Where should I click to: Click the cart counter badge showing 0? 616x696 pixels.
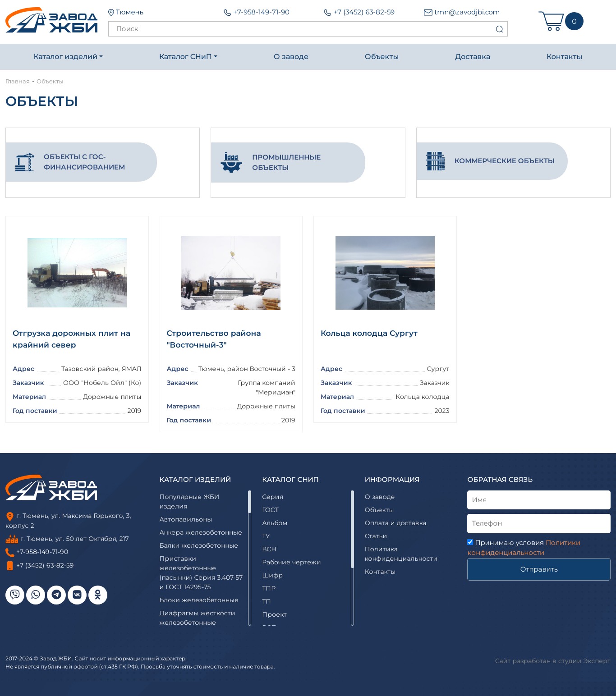coord(574,21)
